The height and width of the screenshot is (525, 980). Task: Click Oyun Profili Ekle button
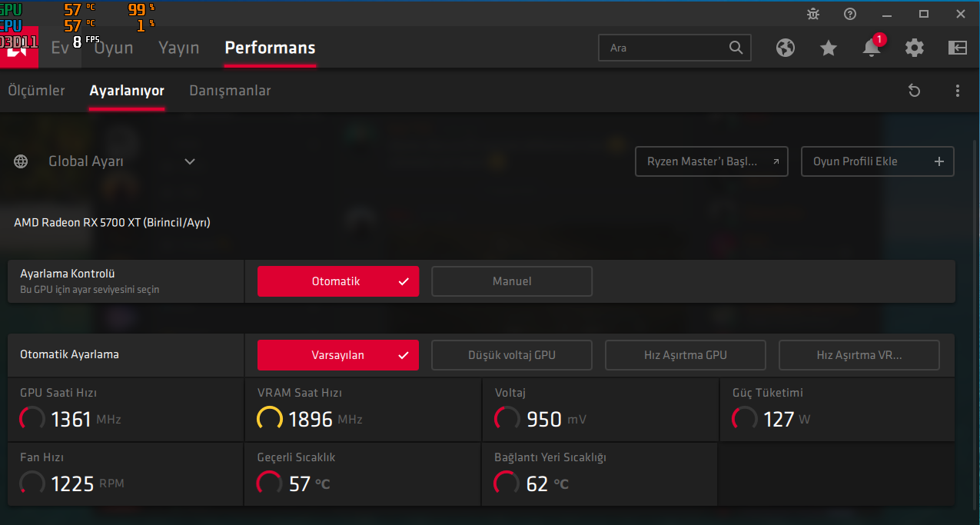pyautogui.click(x=878, y=161)
